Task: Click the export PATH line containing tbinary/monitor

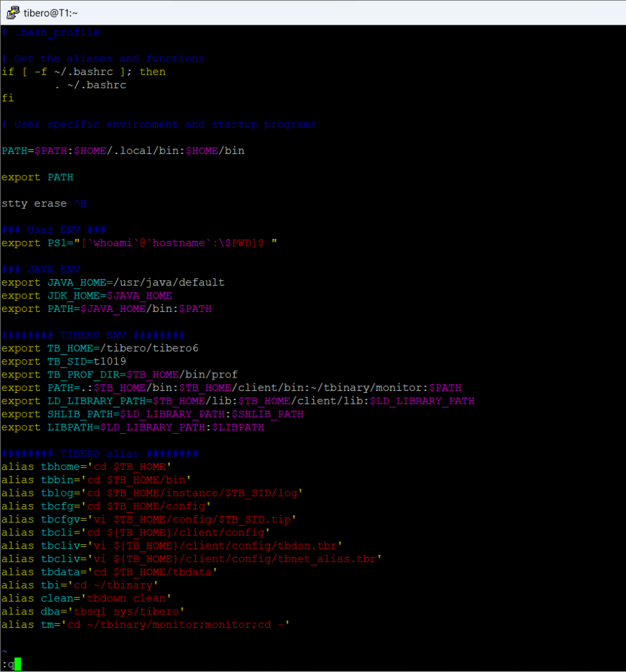Action: click(x=231, y=388)
